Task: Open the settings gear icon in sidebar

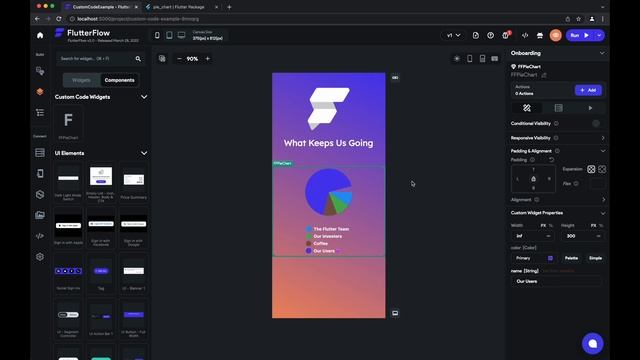Action: 40,257
